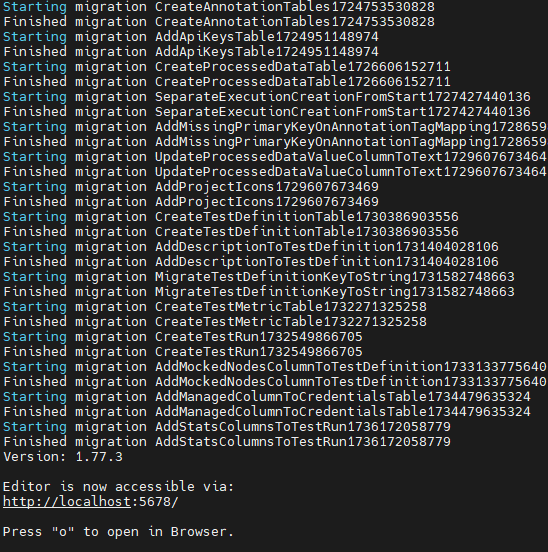Click 'Starting migration AddMockedNodesColumnToTestDefinition1733133775640' line

(x=275, y=367)
